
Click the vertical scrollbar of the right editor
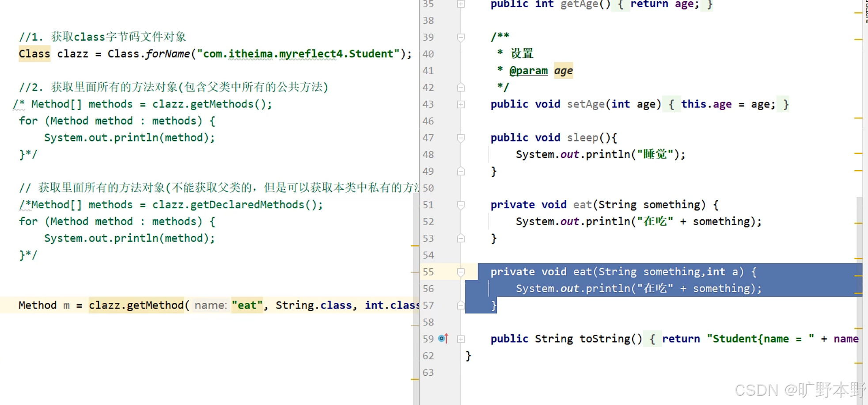[x=859, y=301]
